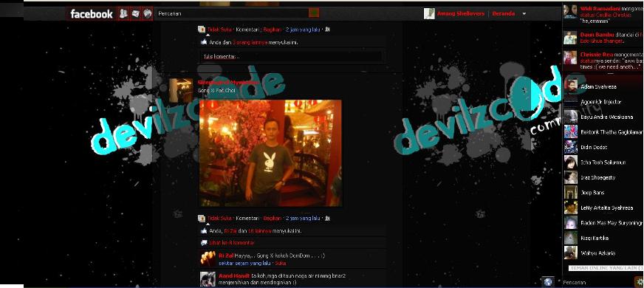Viewport: 644px width, 288px height.
Task: Open the notifications globe icon
Action: [148, 13]
